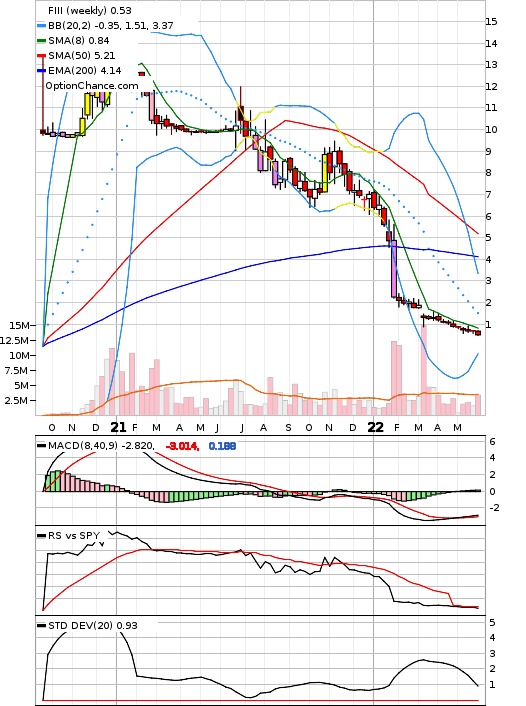Click the red MACD signal value -3.014
The image size is (526, 706).
pos(182,446)
